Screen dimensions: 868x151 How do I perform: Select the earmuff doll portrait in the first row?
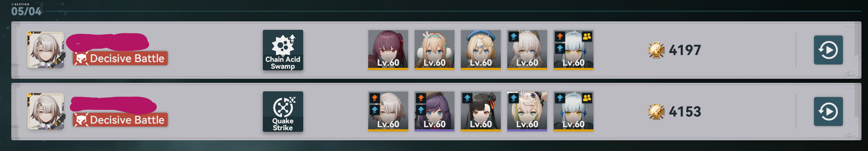tap(435, 50)
